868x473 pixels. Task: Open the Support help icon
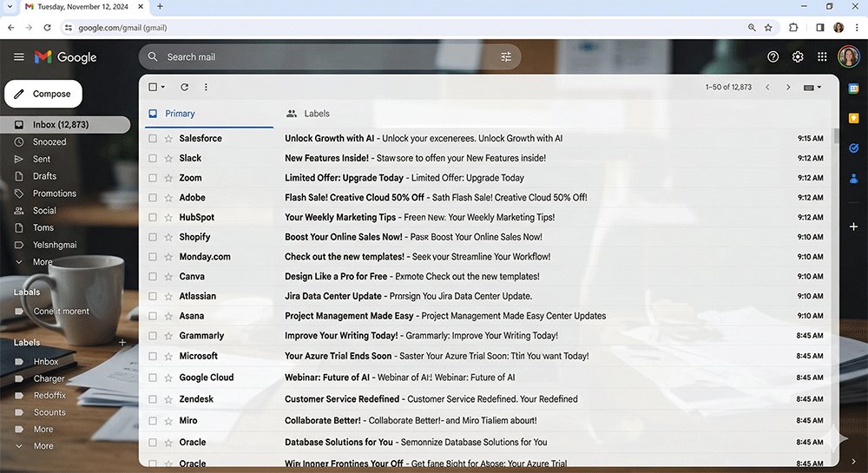(773, 56)
